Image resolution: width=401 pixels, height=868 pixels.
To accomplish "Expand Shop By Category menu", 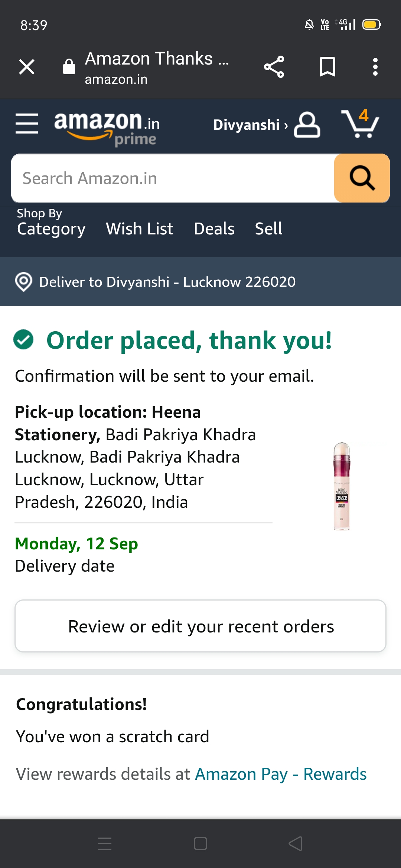I will 51,223.
